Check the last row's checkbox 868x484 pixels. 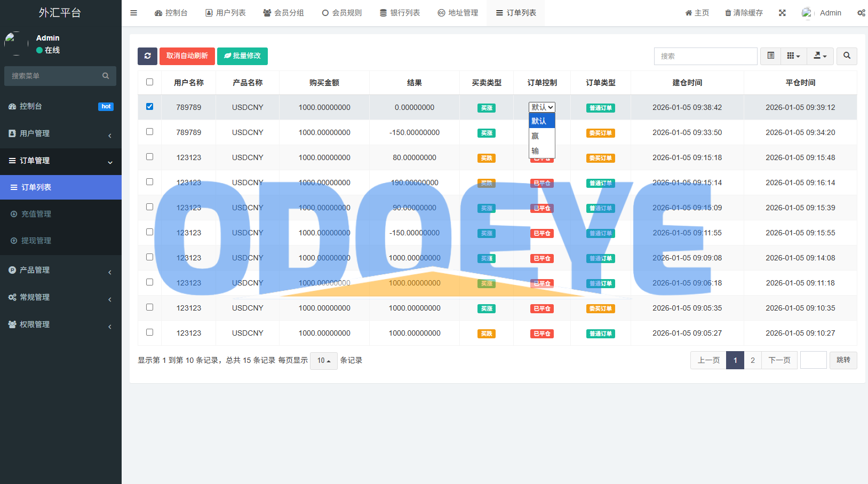(149, 332)
